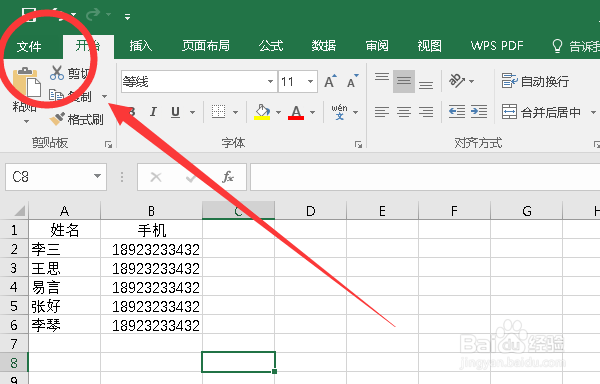Click the redo arrow in quick access toolbar

(x=92, y=15)
